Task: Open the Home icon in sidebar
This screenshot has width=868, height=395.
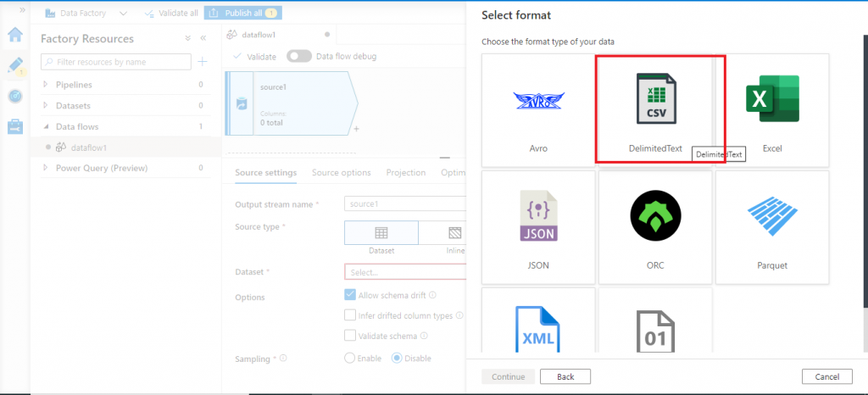Action: 15,35
